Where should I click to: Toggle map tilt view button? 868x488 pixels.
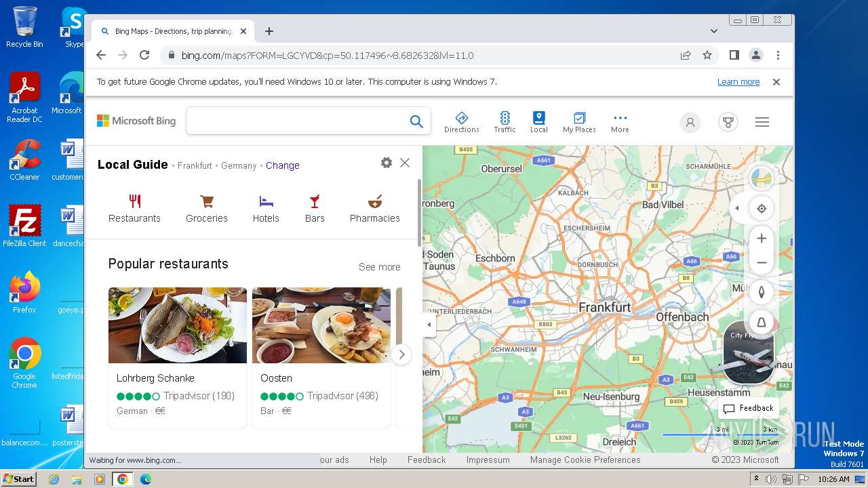pos(762,322)
